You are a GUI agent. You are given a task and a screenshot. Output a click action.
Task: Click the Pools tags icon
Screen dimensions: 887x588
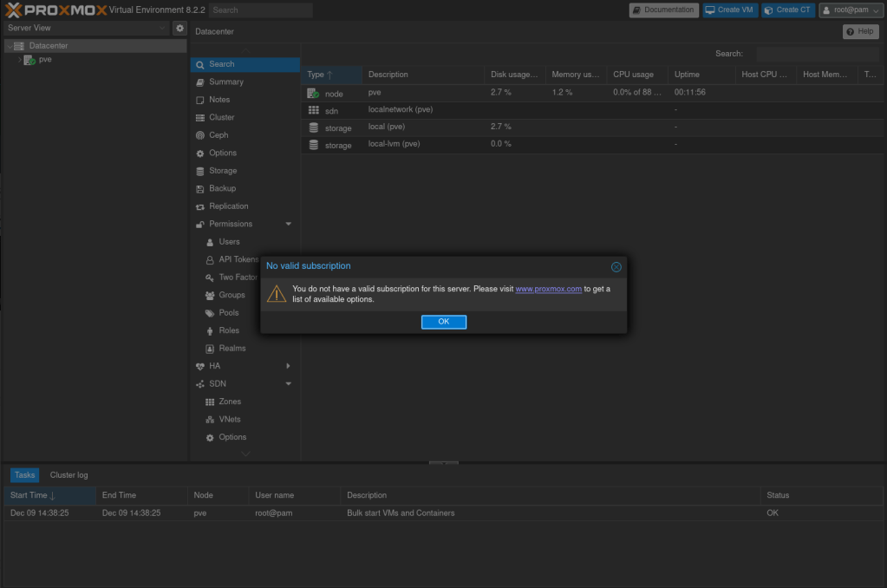click(210, 313)
